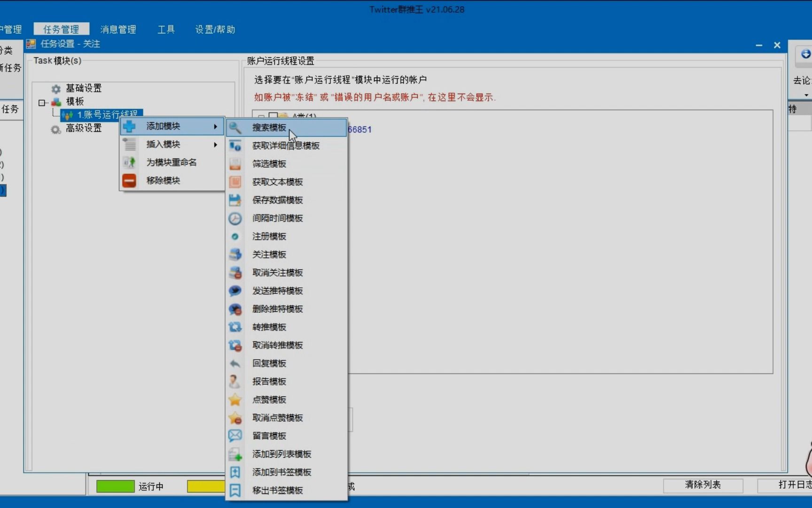812x508 pixels.
Task: Choose 留言模板 from the submenu
Action: [287, 436]
